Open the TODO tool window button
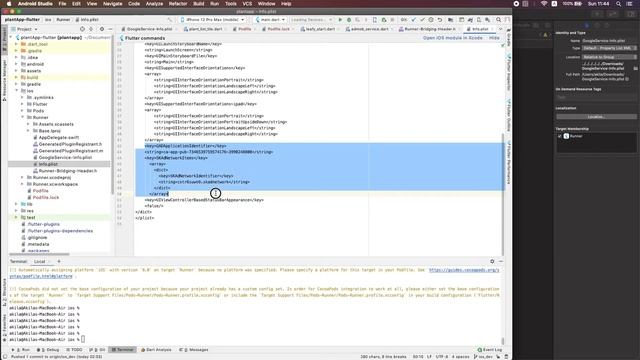This screenshot has height=360, width=640. (x=74, y=350)
